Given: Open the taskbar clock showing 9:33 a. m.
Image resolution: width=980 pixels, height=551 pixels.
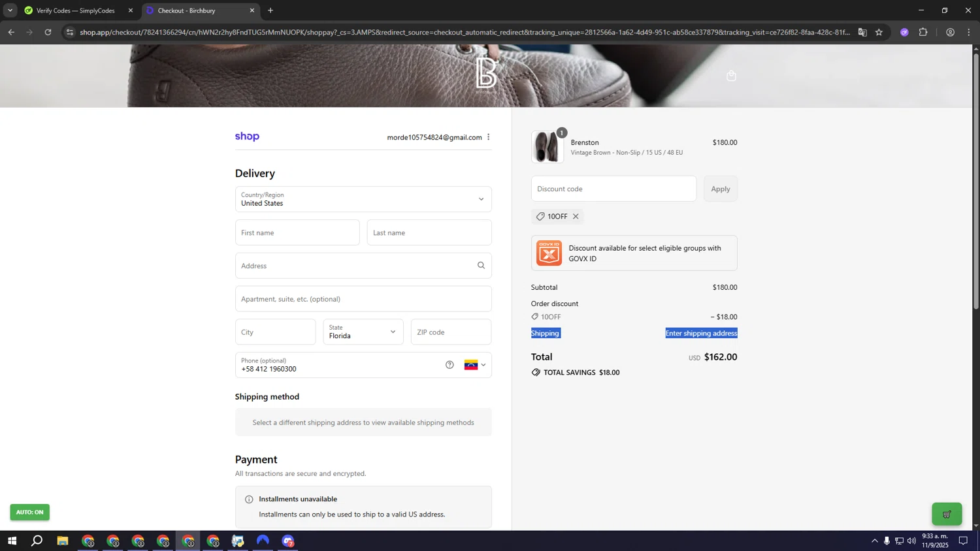Looking at the screenshot, I should pos(935,541).
